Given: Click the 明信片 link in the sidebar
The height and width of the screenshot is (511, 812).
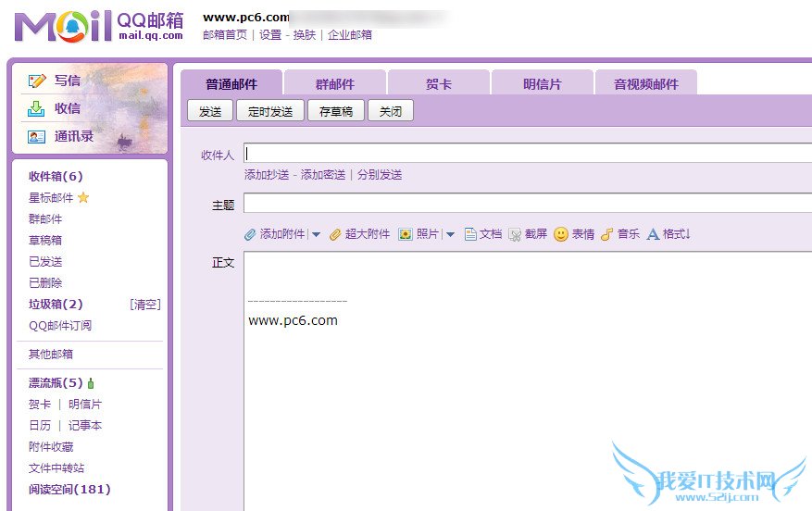Looking at the screenshot, I should click(x=85, y=405).
